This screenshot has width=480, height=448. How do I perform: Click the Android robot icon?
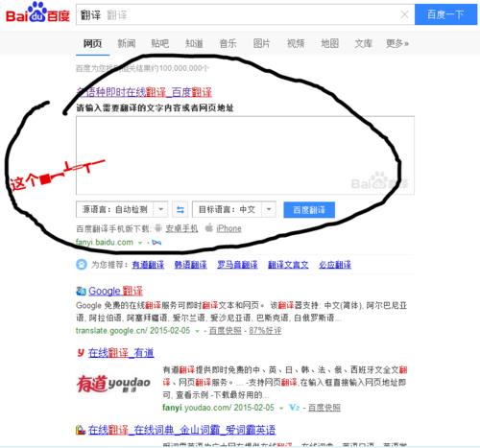158,228
